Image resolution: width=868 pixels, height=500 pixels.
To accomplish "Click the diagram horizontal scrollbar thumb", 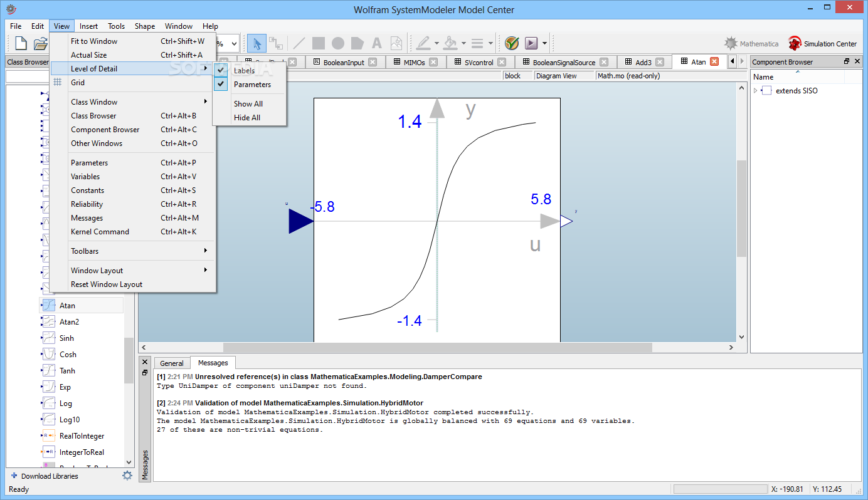I will pos(438,347).
